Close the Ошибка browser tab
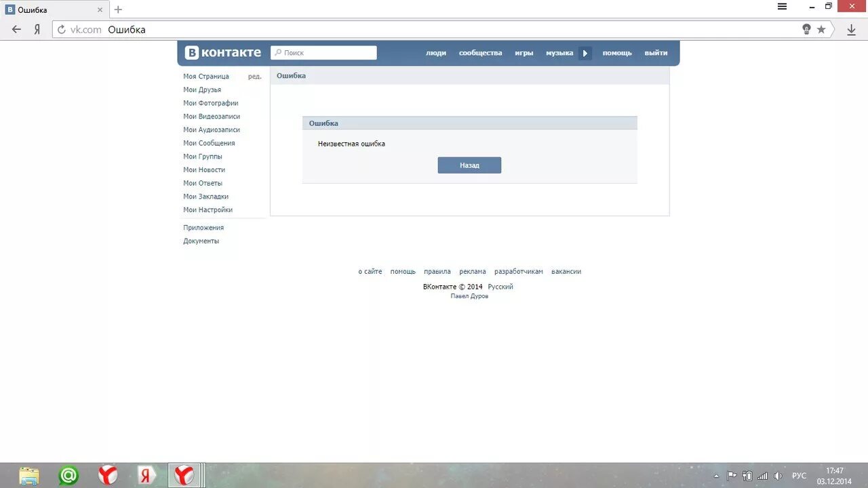868x488 pixels. (100, 10)
